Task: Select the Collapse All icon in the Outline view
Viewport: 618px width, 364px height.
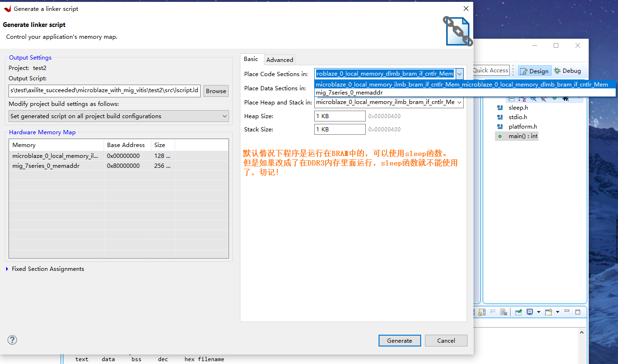Action: point(512,99)
